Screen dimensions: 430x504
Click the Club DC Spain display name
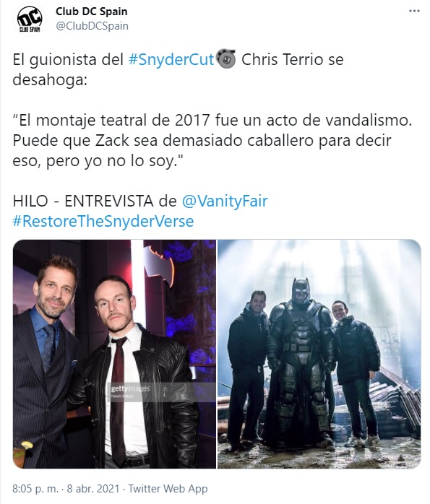pyautogui.click(x=91, y=12)
